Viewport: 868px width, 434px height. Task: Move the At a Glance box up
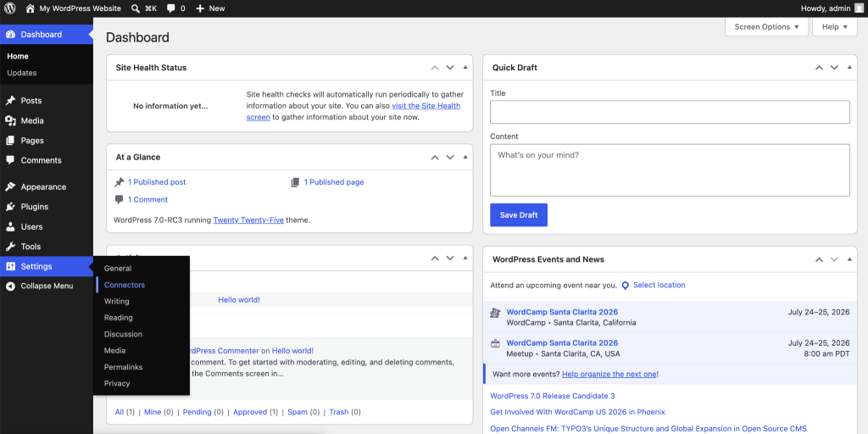click(435, 157)
